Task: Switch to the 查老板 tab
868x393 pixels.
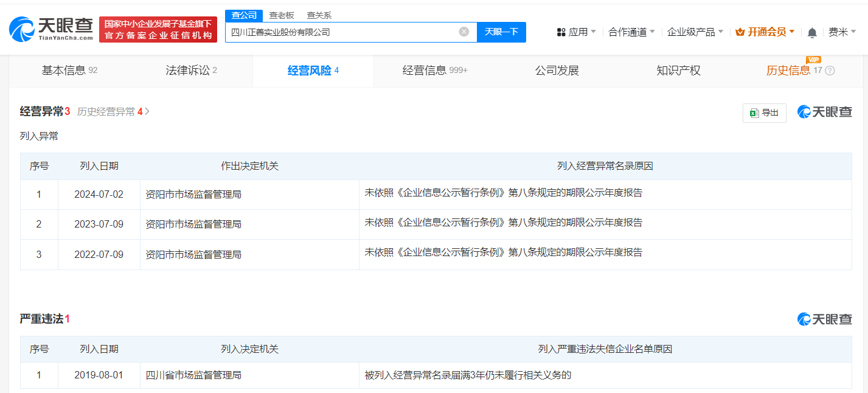Action: (x=281, y=15)
